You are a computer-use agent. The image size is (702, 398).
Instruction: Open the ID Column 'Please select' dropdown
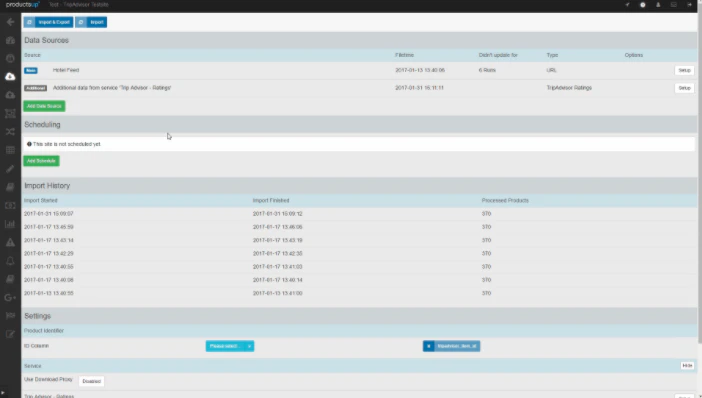tap(230, 346)
